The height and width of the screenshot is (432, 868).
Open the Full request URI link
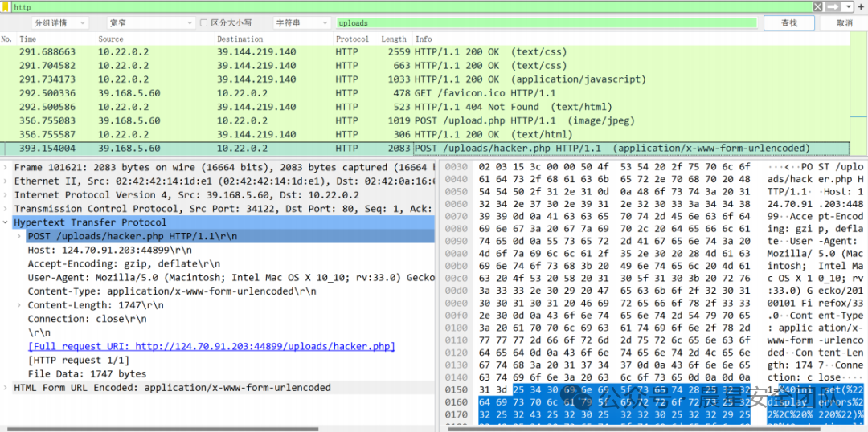pos(211,346)
